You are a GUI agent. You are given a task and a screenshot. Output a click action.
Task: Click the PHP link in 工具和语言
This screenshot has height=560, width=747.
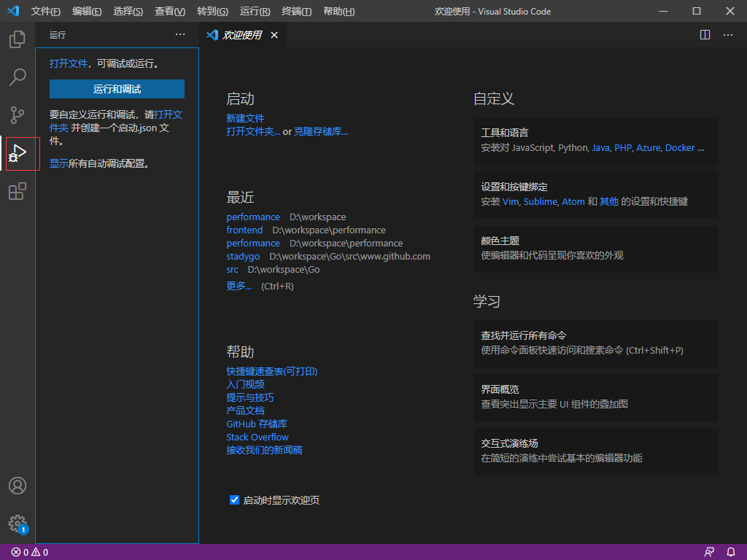point(623,147)
